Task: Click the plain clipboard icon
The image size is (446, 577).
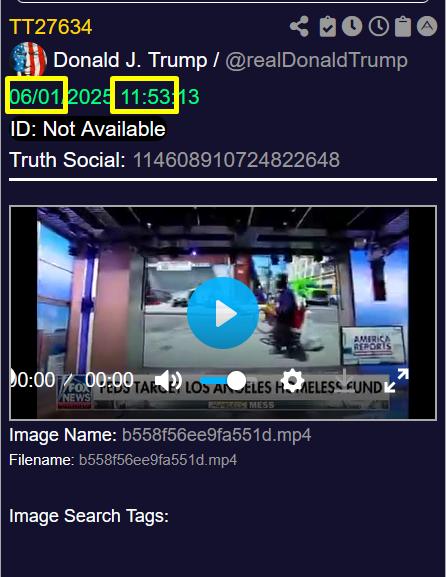Action: click(x=403, y=26)
